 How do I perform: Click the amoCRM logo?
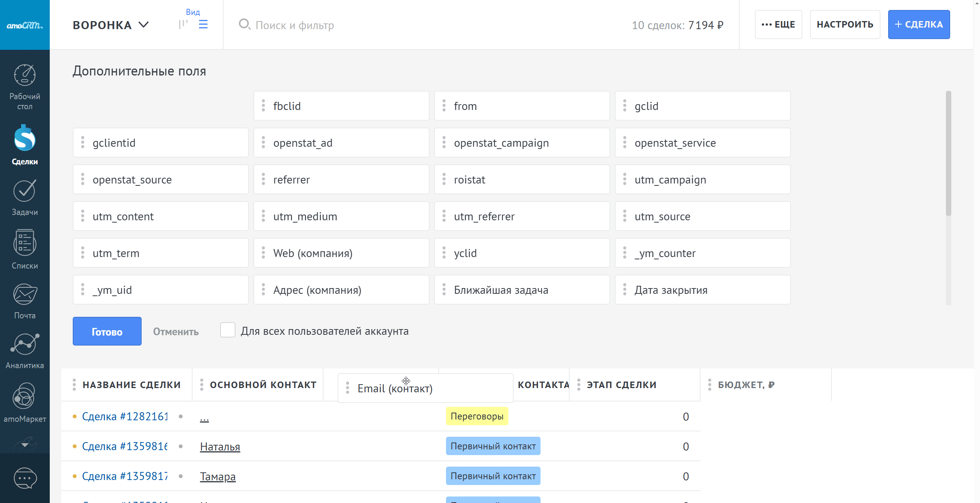click(24, 25)
